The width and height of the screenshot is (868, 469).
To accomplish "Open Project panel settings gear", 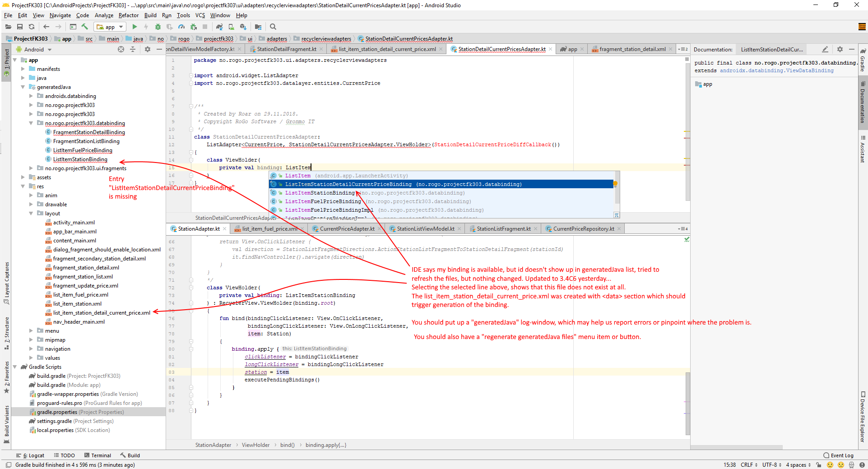I will point(147,49).
